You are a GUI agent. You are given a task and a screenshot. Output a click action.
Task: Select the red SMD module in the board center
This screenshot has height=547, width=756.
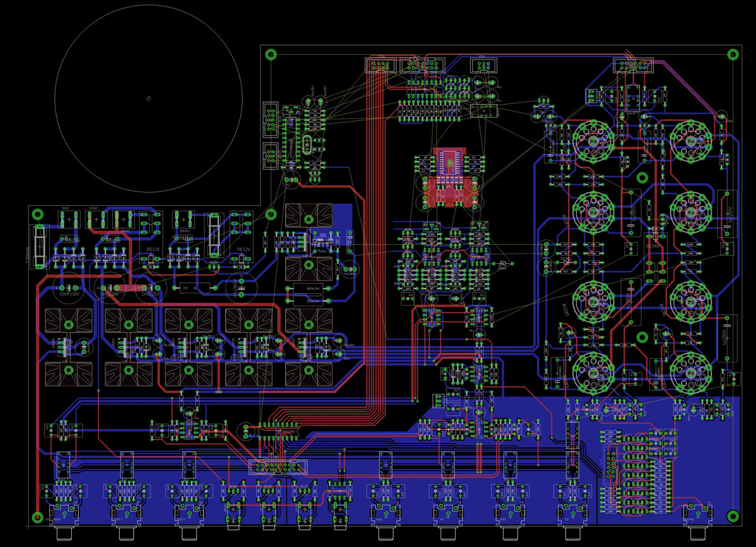450,177
